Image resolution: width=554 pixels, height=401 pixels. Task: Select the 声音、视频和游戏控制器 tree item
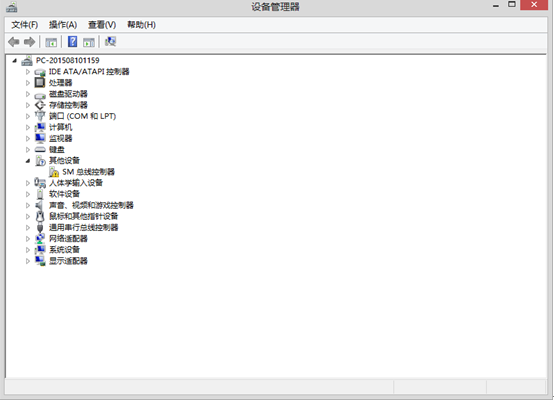(91, 205)
